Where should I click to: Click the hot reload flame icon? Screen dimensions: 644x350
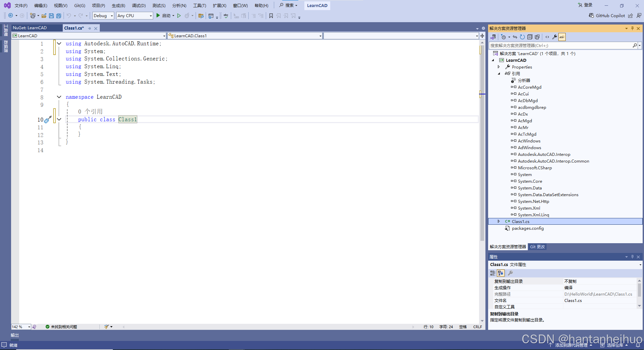coord(187,15)
